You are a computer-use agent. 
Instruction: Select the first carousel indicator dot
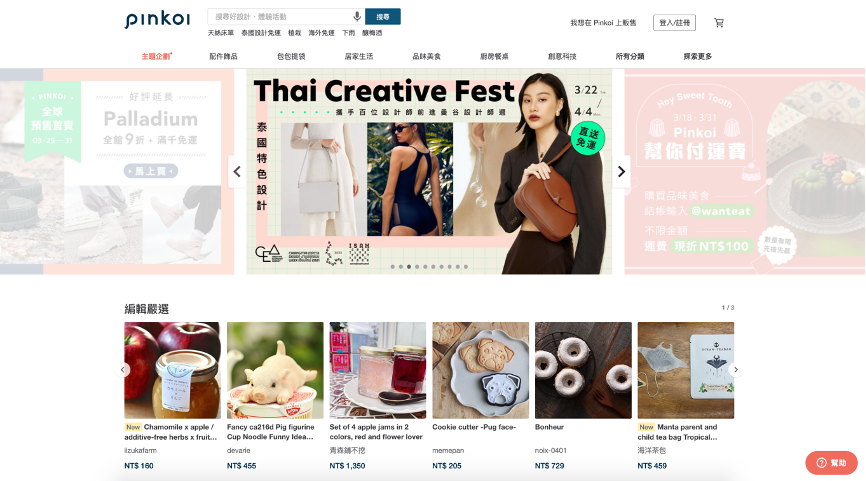(x=393, y=267)
